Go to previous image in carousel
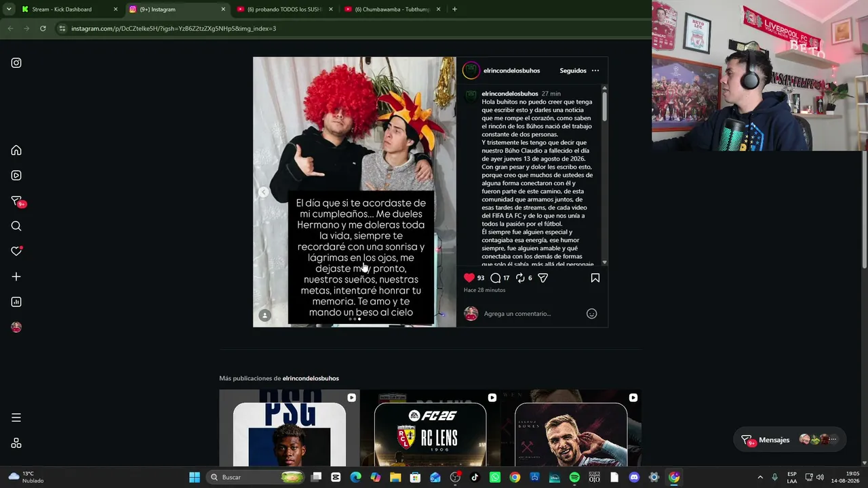 point(263,192)
